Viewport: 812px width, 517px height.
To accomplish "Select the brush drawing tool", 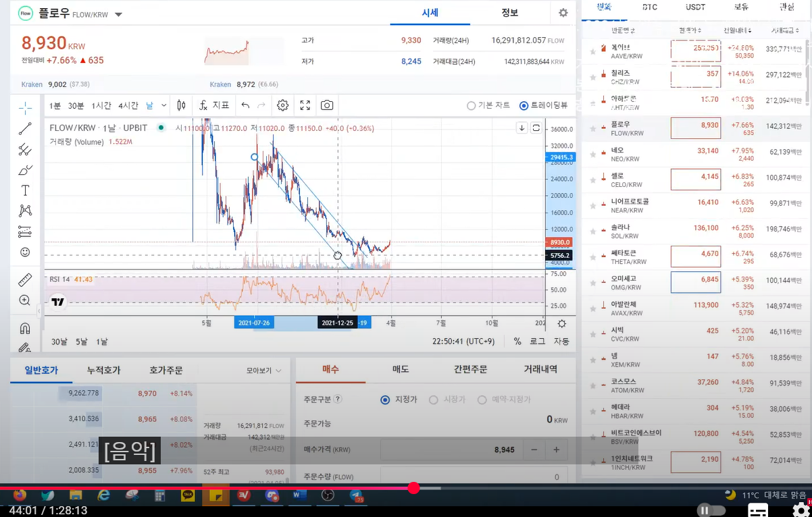I will tap(25, 170).
